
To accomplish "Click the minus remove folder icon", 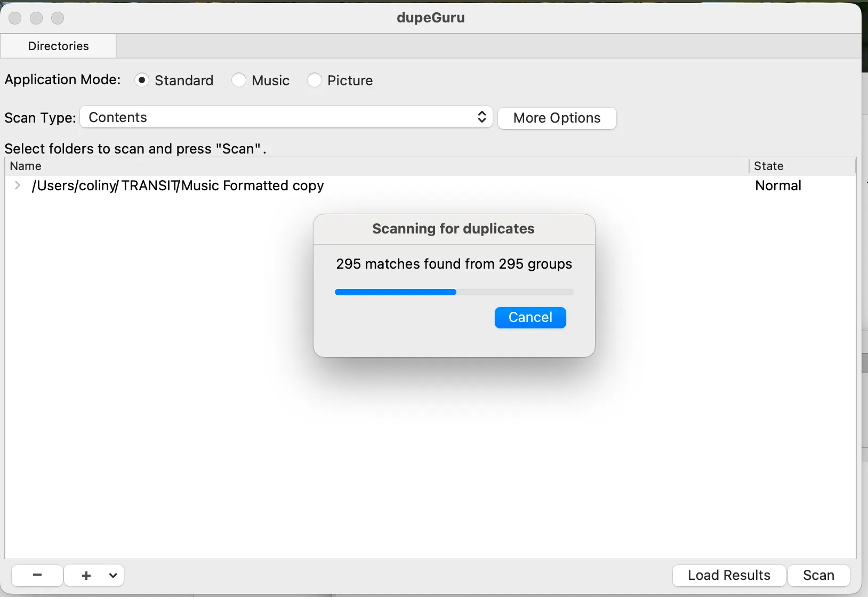I will [x=37, y=575].
